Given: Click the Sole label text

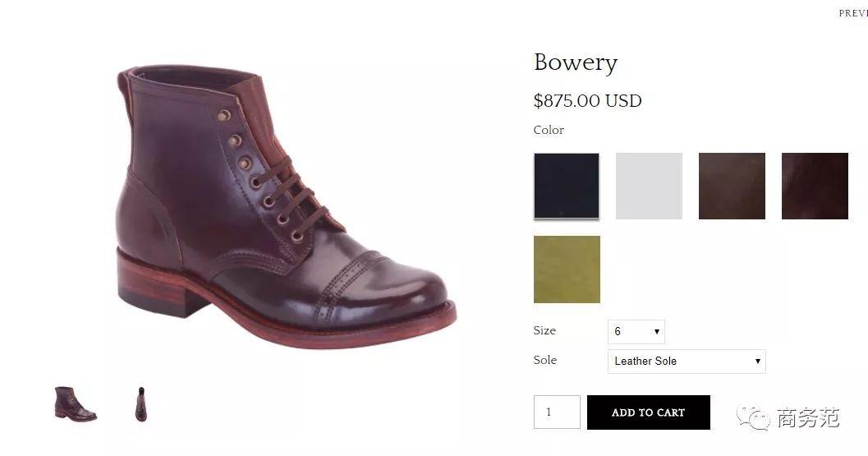Looking at the screenshot, I should [x=544, y=360].
